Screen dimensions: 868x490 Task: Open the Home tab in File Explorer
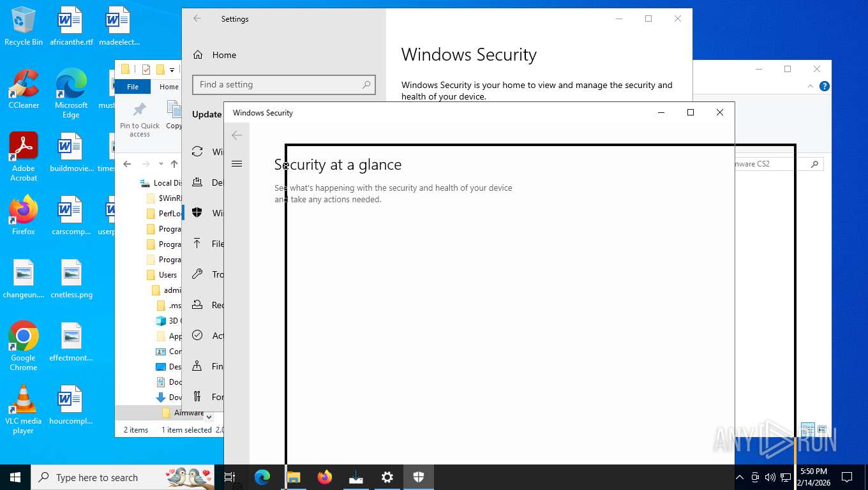tap(168, 87)
